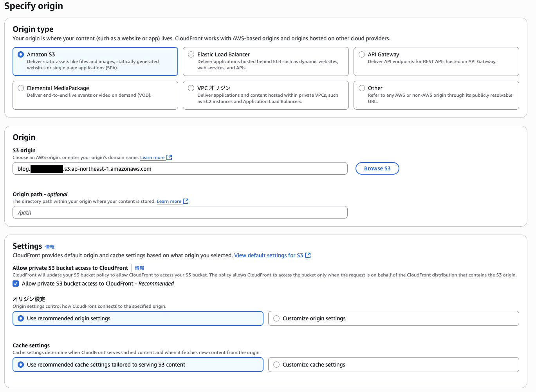Image resolution: width=536 pixels, height=392 pixels.
Task: Uncheck Allow private S3 bucket access checkbox
Action: click(16, 284)
